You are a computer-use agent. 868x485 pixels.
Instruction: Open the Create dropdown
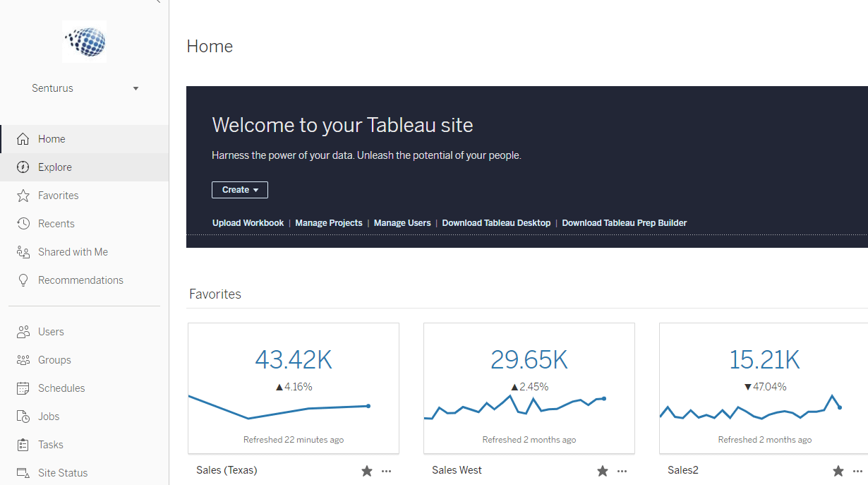[239, 189]
